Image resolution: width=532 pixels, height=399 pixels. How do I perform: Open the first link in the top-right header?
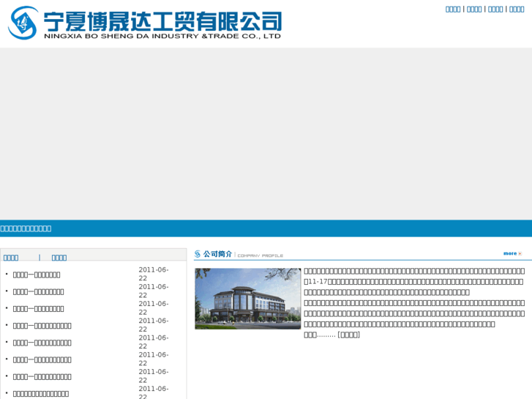(x=453, y=10)
